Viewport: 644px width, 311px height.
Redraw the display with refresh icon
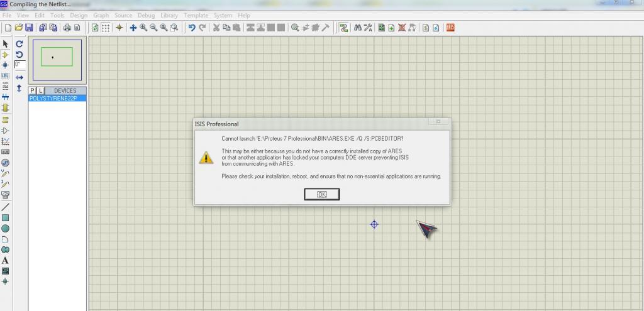point(95,28)
